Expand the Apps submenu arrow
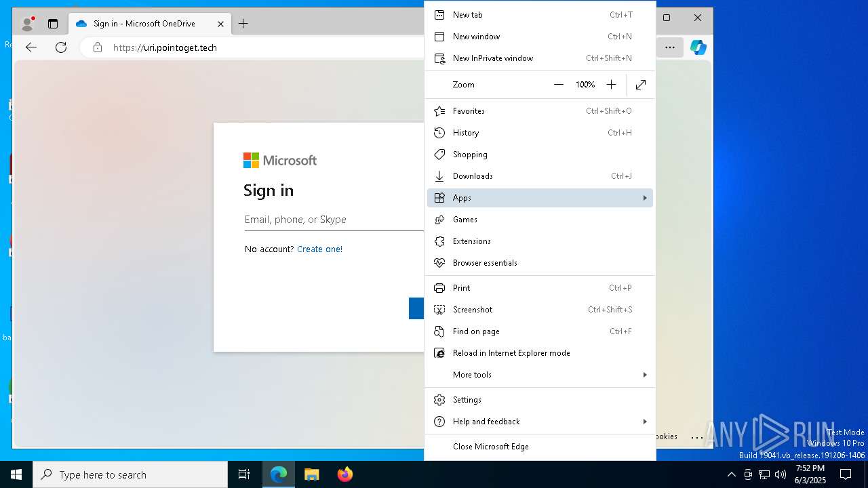 point(644,198)
